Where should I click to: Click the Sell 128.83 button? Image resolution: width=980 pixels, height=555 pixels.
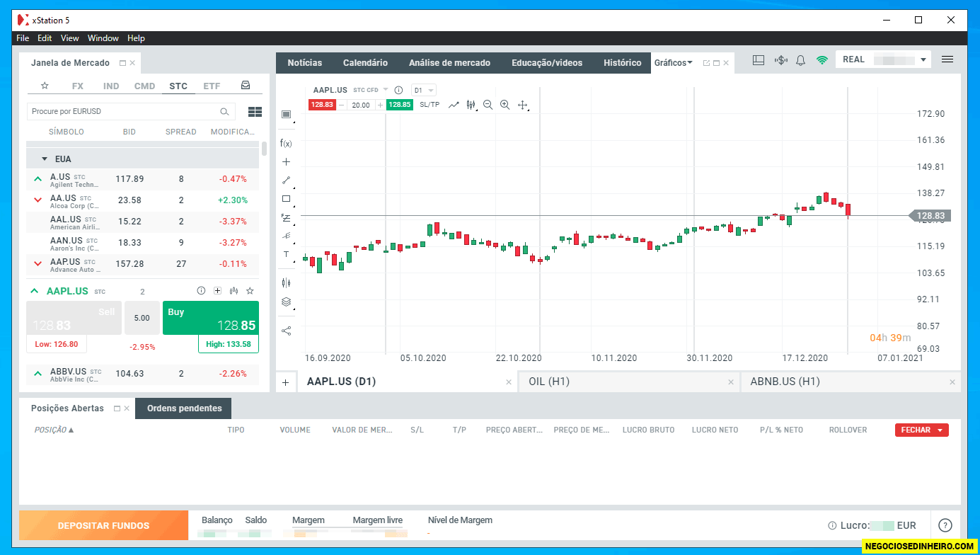click(74, 318)
